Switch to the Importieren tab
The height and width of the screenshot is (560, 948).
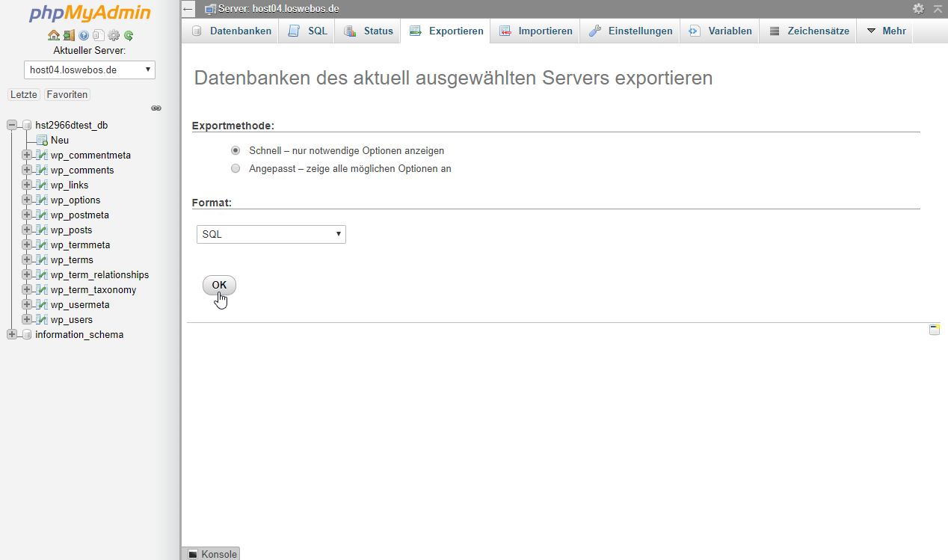pyautogui.click(x=536, y=31)
